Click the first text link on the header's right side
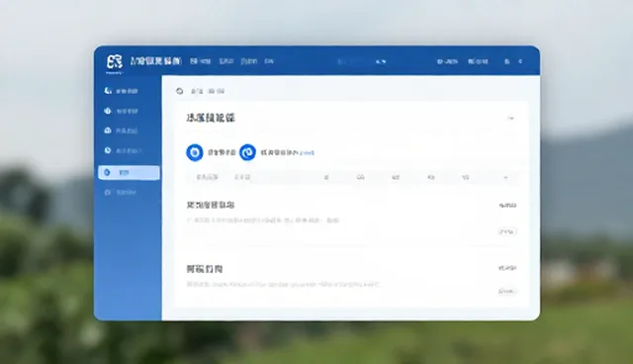 (x=447, y=61)
